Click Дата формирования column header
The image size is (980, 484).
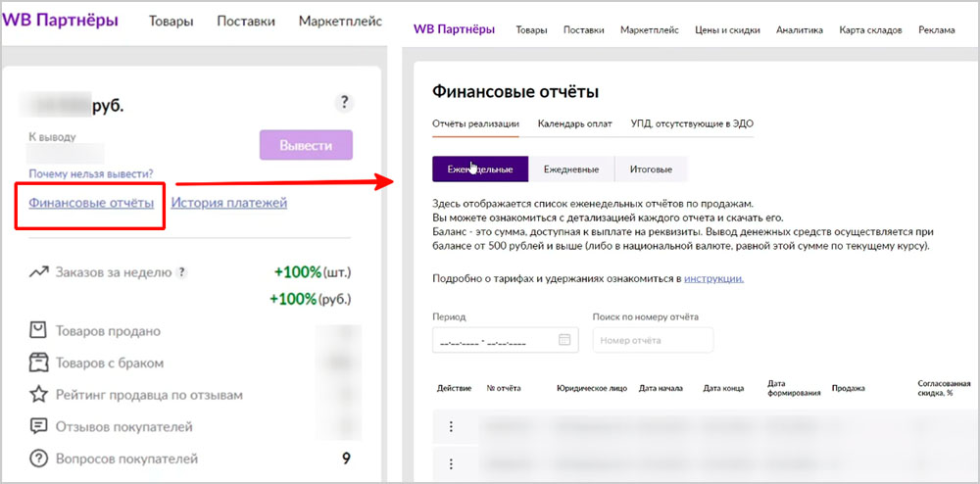793,388
